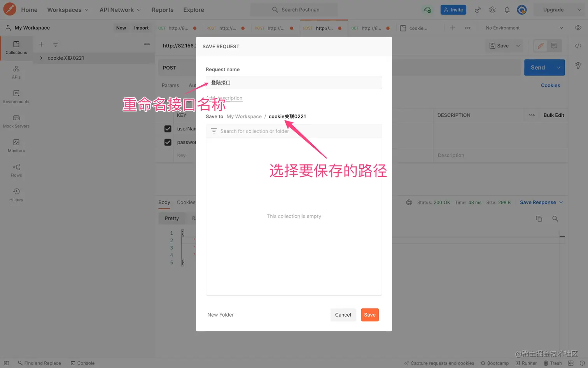Open the Environments sidebar panel
Image resolution: width=588 pixels, height=368 pixels.
[x=16, y=97]
